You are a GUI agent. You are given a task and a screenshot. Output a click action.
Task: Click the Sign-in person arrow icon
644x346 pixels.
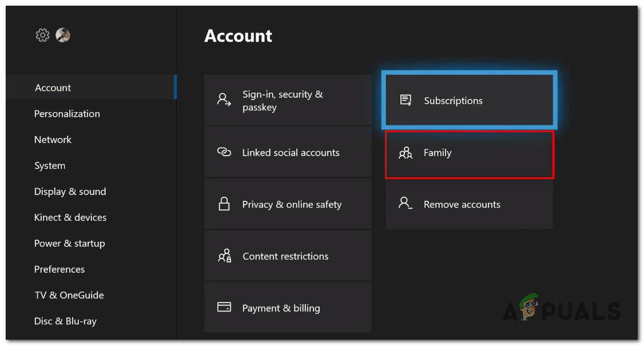click(224, 100)
